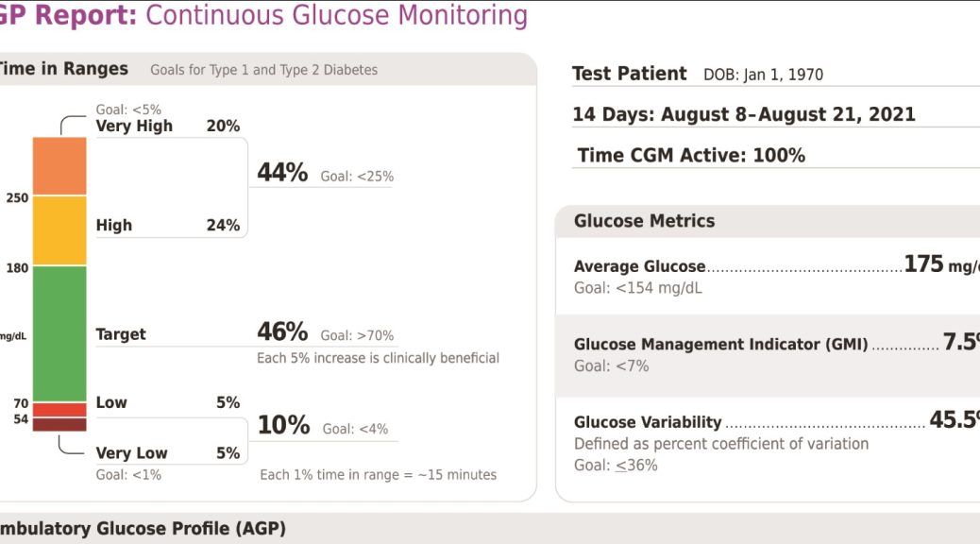Click the 175 average glucose value
The width and height of the screenshot is (980, 544).
pos(923,264)
